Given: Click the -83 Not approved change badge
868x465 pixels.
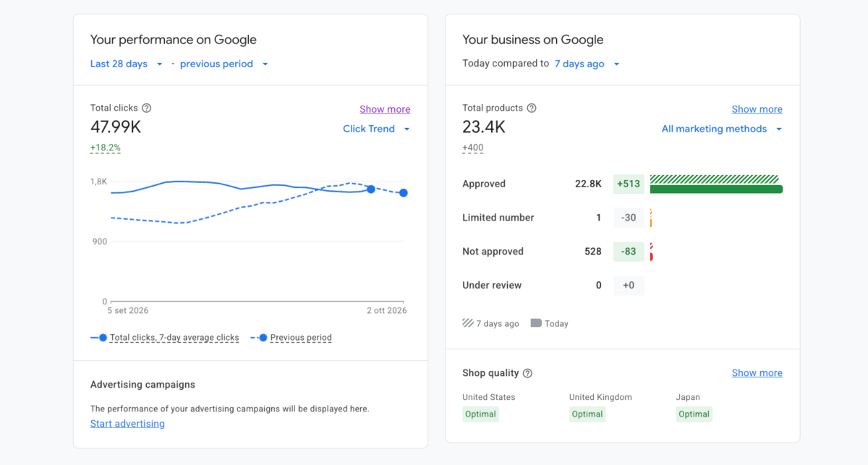Looking at the screenshot, I should (629, 252).
